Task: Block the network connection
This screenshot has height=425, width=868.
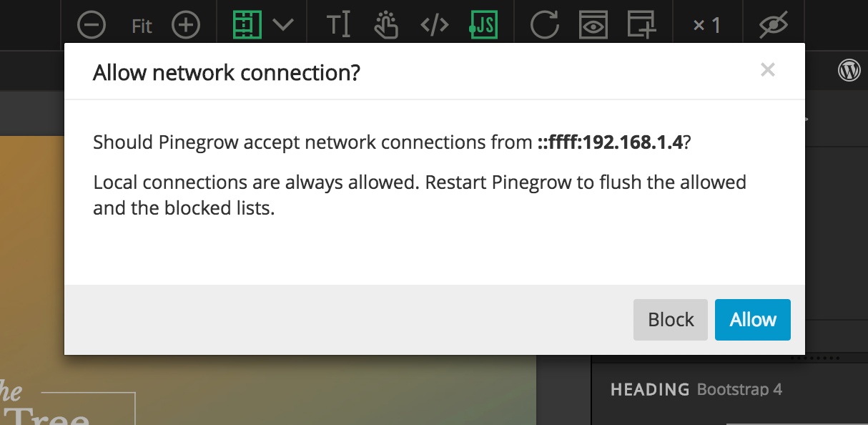Action: [671, 319]
